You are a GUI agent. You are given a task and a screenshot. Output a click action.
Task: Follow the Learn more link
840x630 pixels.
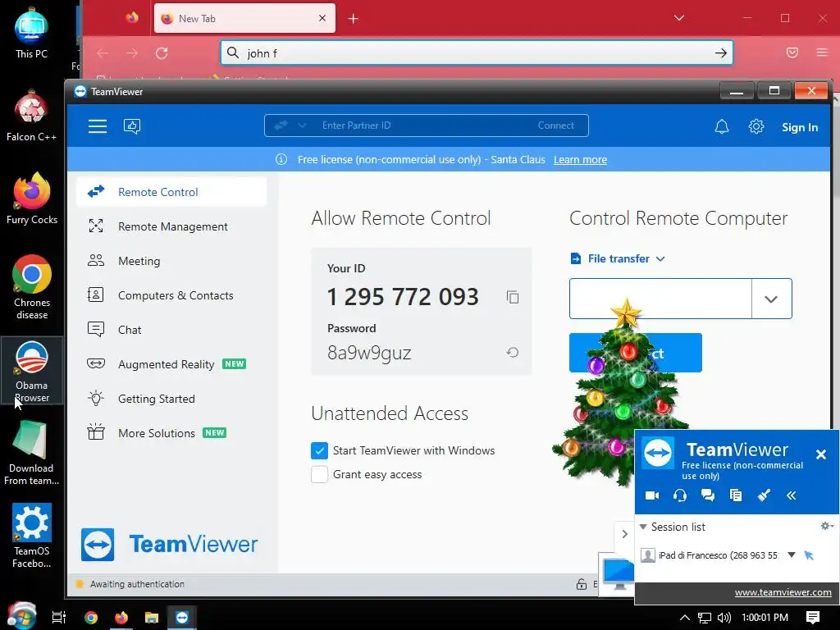coord(580,160)
